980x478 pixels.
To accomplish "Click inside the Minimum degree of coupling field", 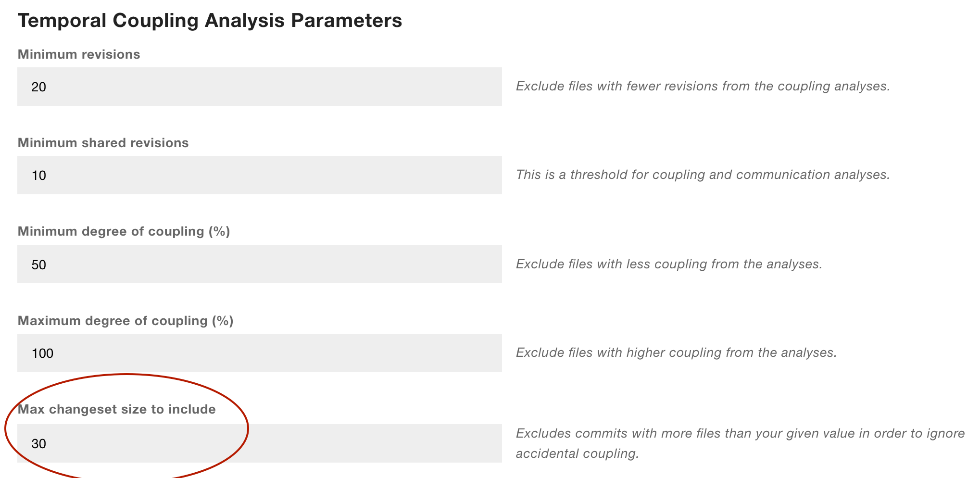I will tap(260, 264).
